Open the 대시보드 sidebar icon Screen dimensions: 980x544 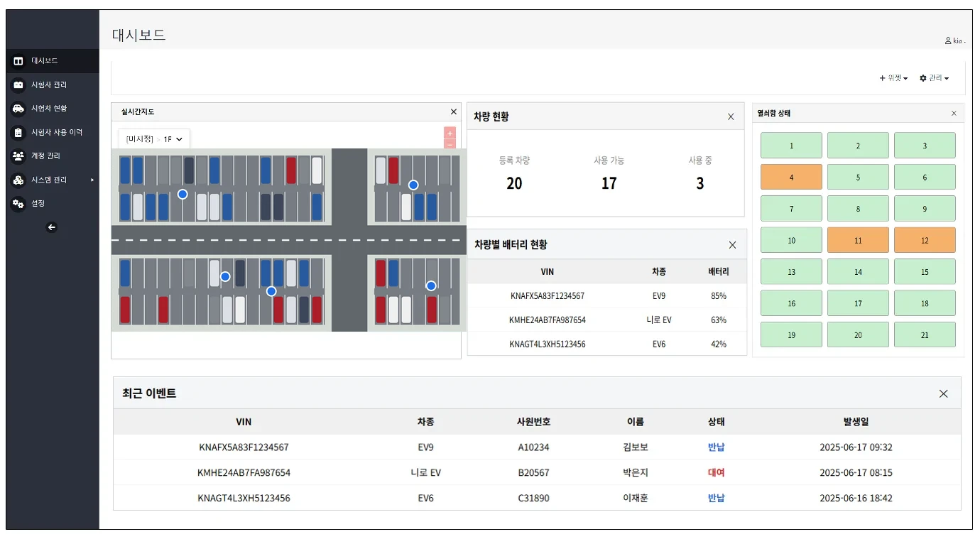point(18,61)
